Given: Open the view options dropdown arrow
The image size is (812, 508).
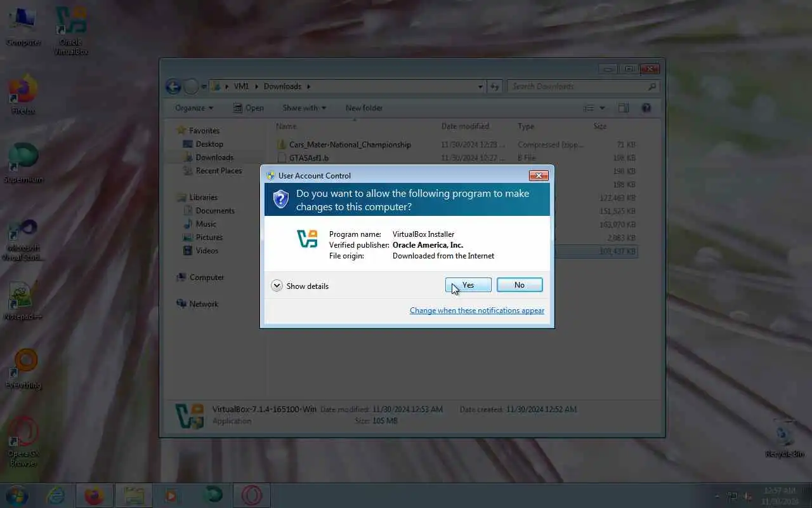Looking at the screenshot, I should tap(602, 108).
